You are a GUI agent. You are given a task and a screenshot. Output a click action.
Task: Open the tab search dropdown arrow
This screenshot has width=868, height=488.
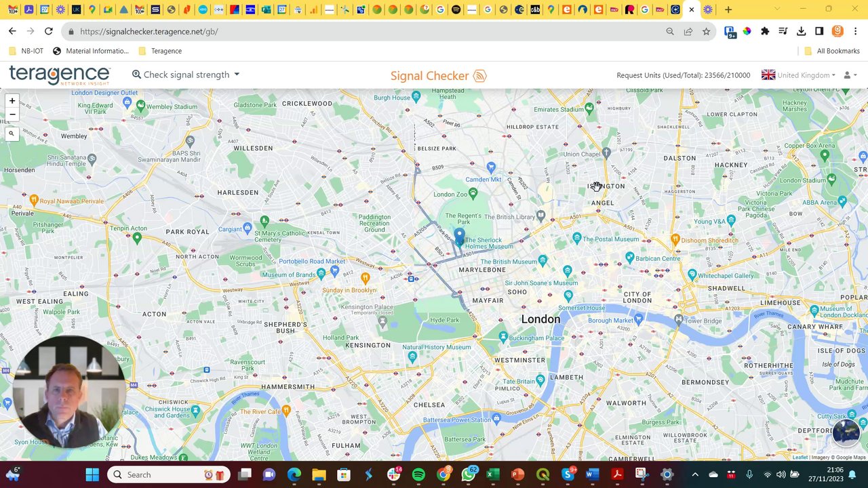point(776,9)
